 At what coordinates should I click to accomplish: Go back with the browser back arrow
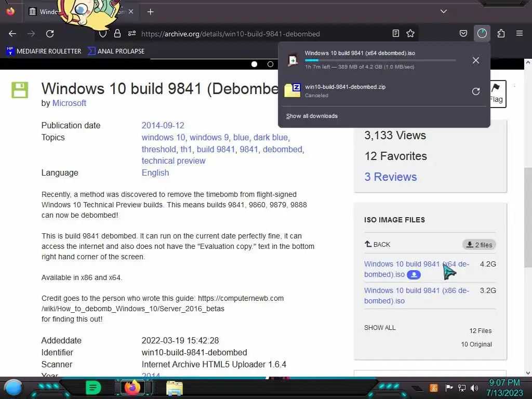click(x=12, y=34)
